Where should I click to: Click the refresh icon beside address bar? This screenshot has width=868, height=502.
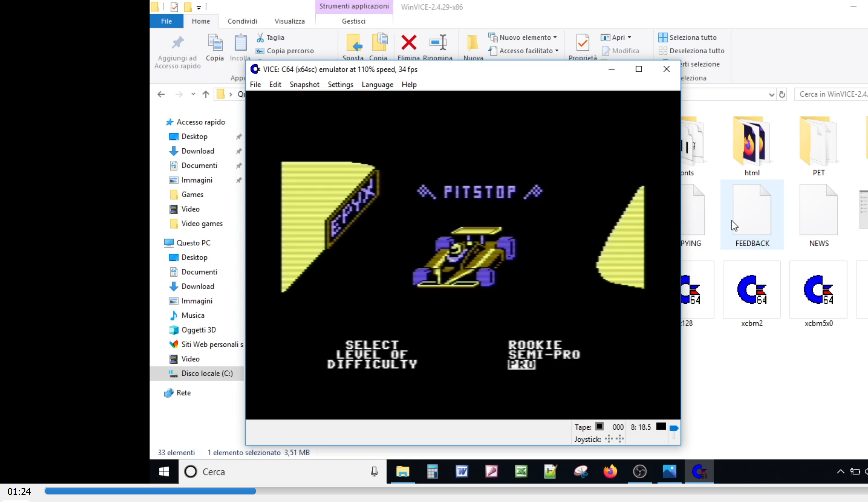(x=782, y=94)
